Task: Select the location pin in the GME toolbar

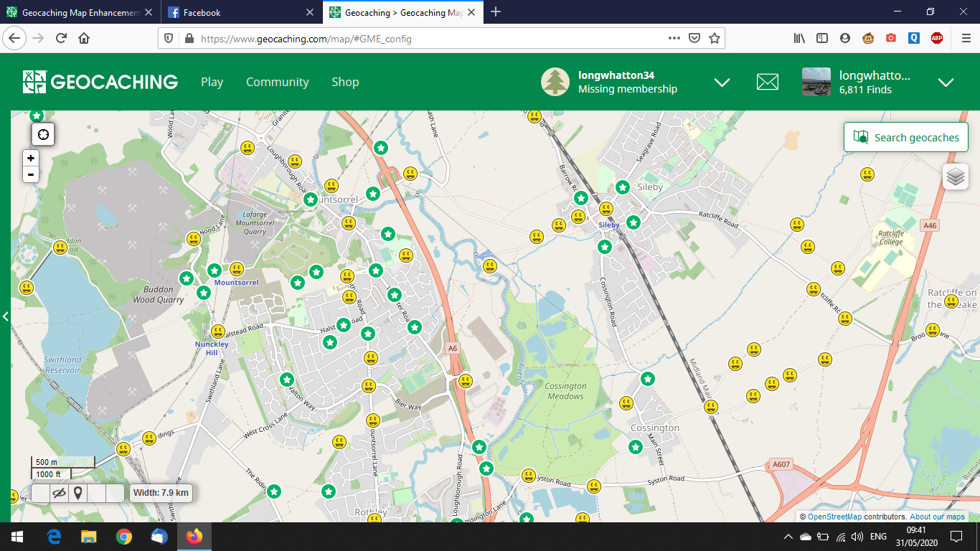Action: click(x=79, y=493)
